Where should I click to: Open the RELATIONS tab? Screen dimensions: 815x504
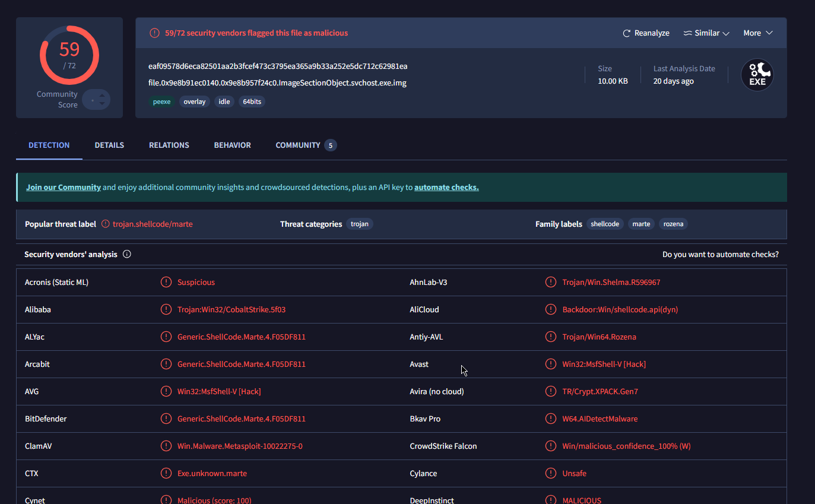coord(169,145)
